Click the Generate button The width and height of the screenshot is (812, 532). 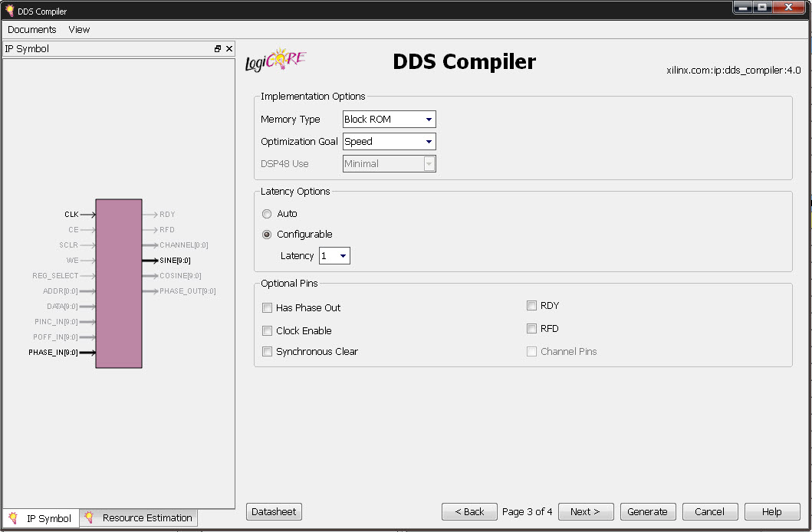coord(647,512)
